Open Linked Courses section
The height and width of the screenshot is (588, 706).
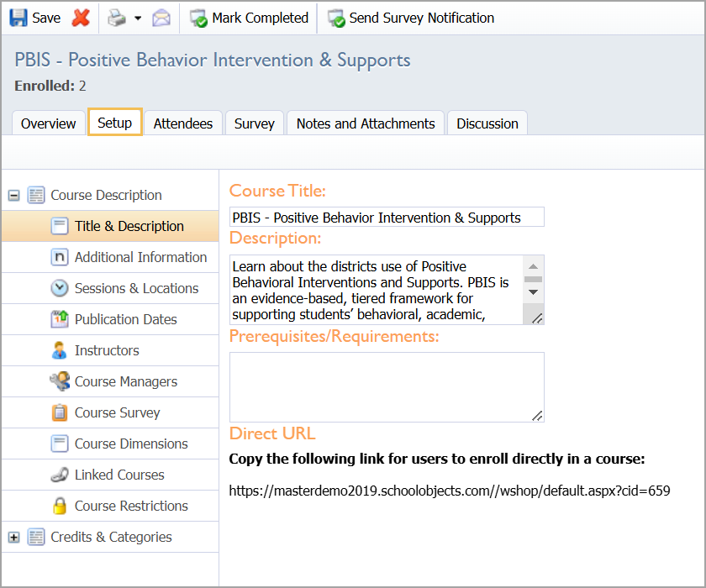[110, 475]
